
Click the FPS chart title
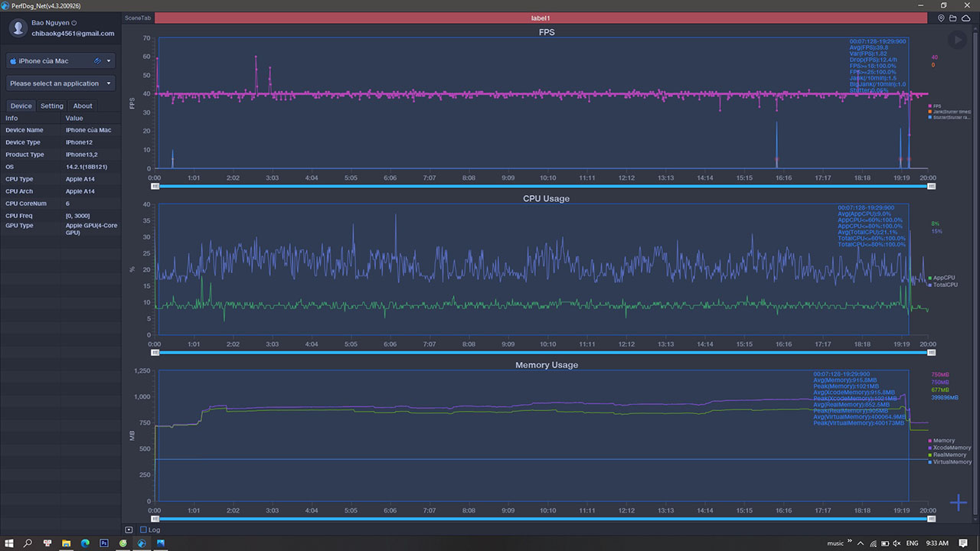click(547, 32)
